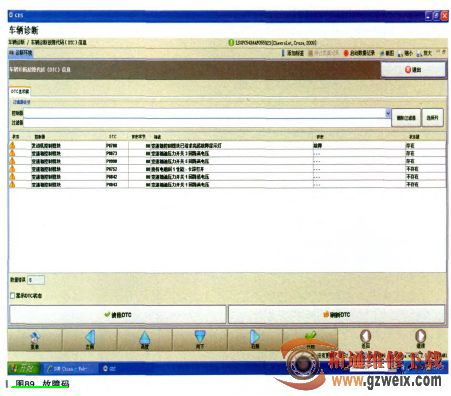Click the clear DTC button
The width and height of the screenshot is (451, 396).
pyautogui.click(x=337, y=314)
